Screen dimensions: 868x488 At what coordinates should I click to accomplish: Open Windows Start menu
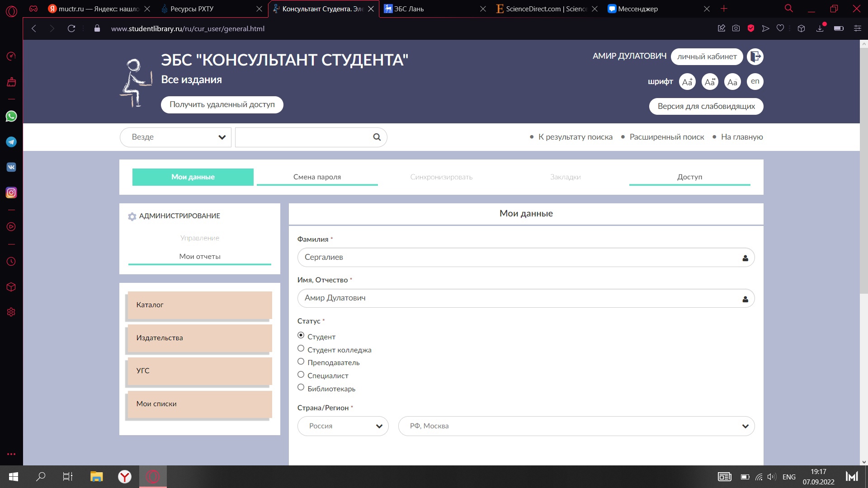click(x=14, y=477)
